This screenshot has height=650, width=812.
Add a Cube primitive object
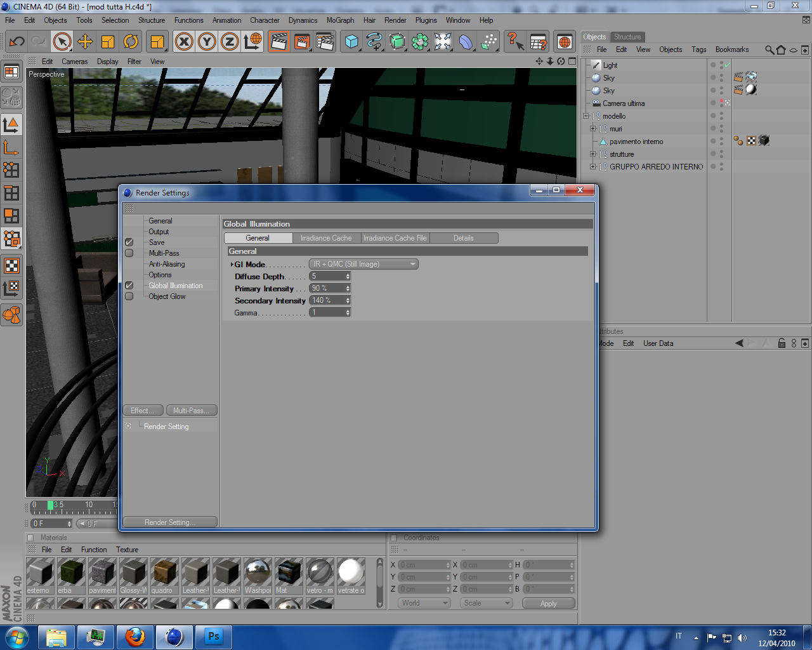(x=351, y=42)
